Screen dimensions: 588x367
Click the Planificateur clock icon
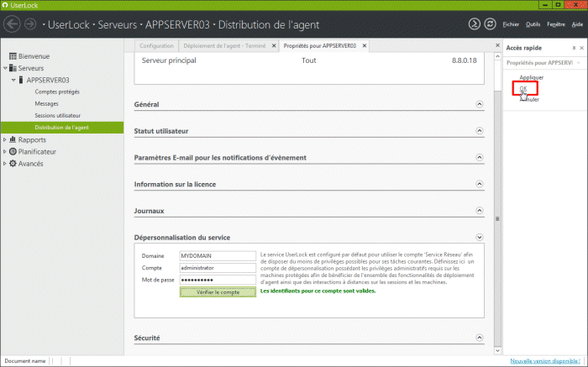click(x=13, y=151)
